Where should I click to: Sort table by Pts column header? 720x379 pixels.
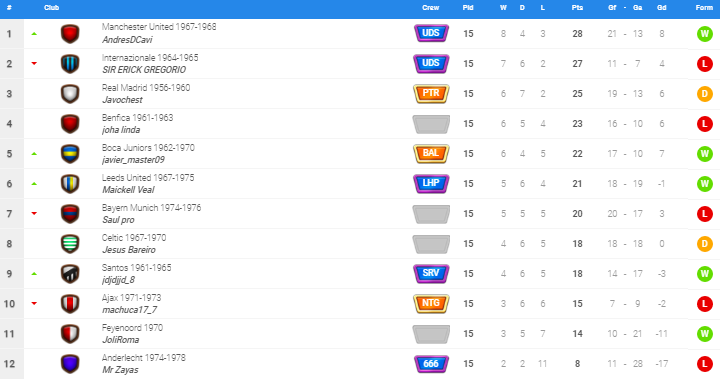577,8
